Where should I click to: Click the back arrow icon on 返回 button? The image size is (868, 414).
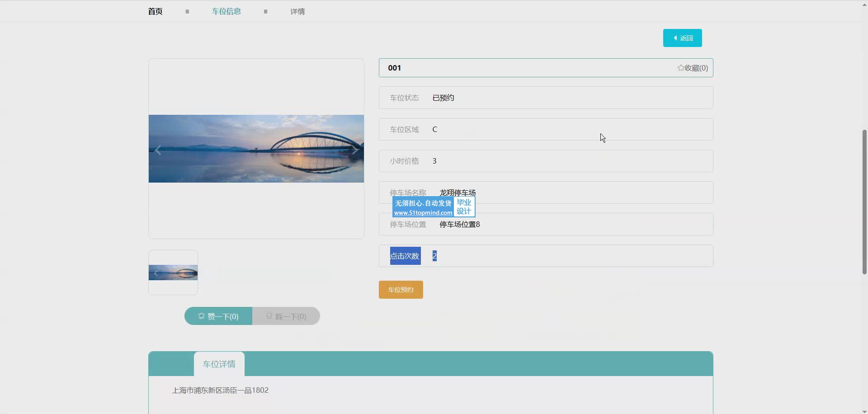coord(675,38)
